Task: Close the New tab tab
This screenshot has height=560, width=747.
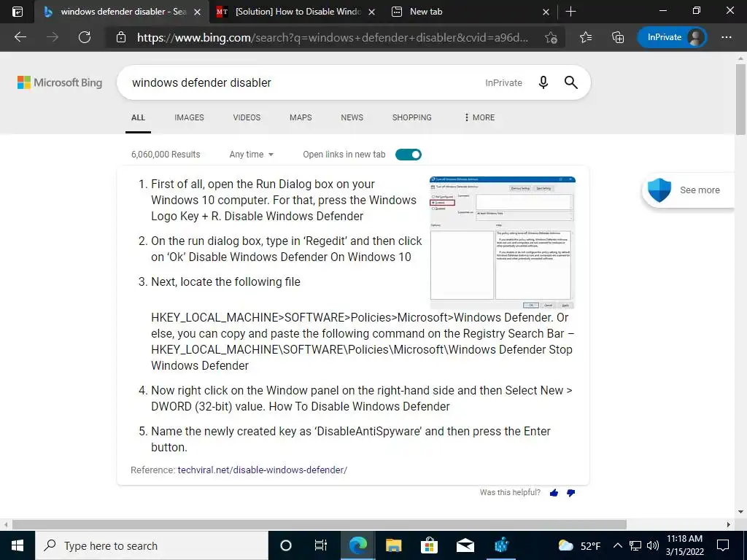Action: click(x=546, y=12)
